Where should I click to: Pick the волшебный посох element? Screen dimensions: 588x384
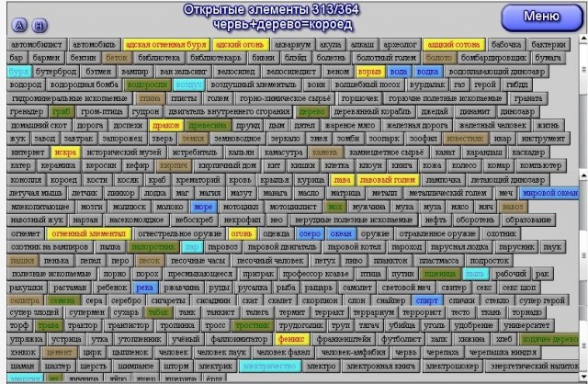[367, 85]
